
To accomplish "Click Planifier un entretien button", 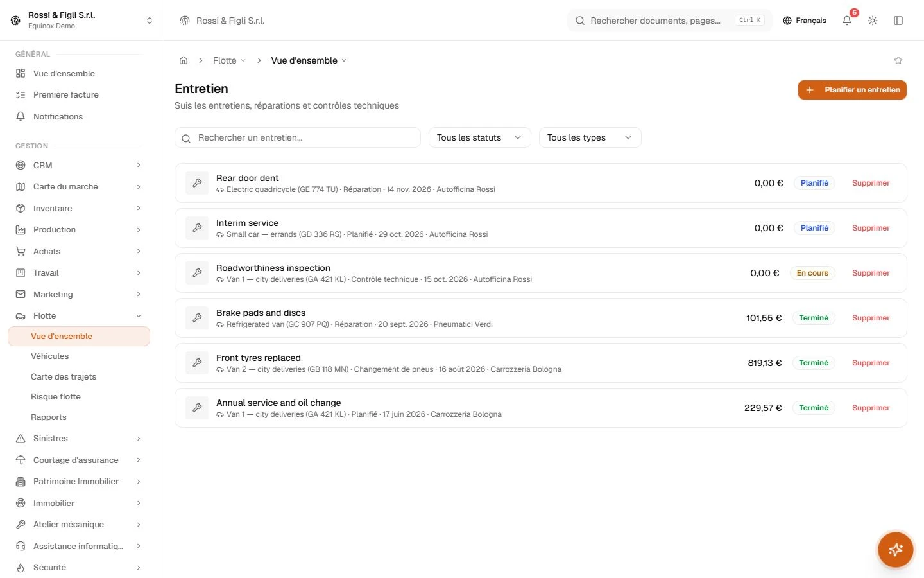I will (x=852, y=90).
